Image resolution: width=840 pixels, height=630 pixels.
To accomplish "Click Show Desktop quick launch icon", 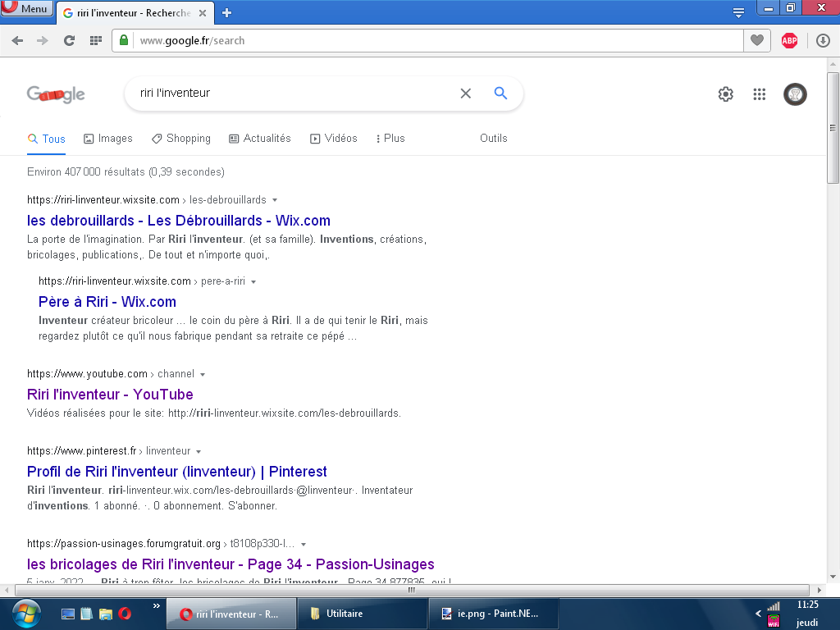I will pyautogui.click(x=68, y=614).
